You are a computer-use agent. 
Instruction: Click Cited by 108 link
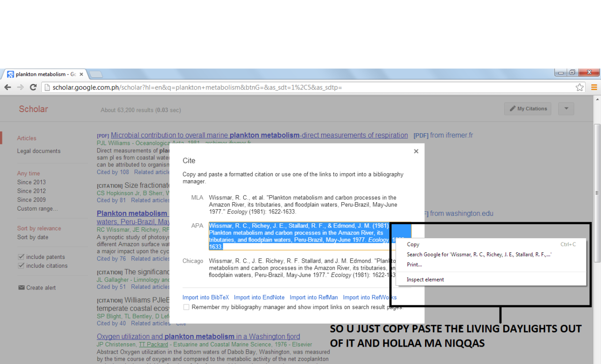click(113, 172)
